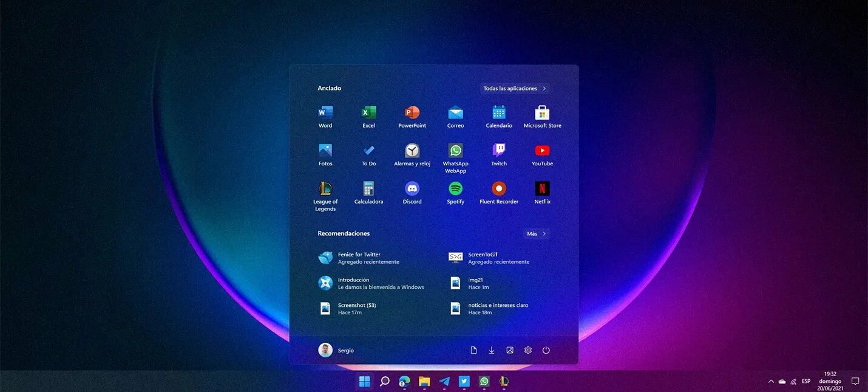
Task: Open Alarmas y reloj
Action: [412, 155]
